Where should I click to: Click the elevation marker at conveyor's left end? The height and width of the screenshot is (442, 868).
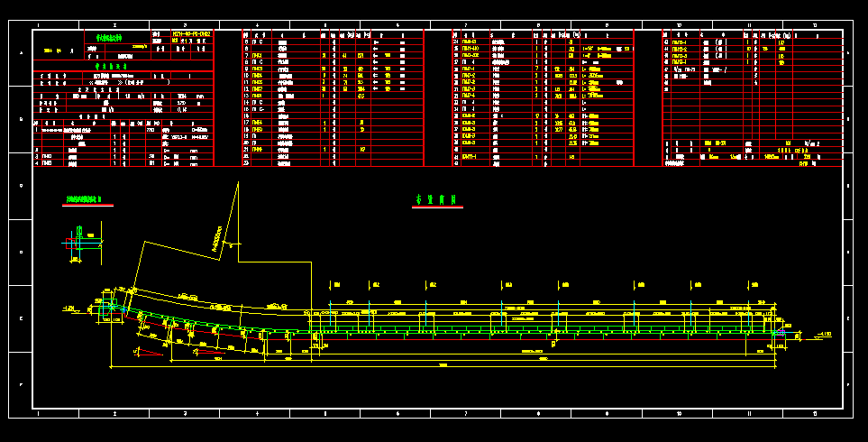tap(70, 308)
